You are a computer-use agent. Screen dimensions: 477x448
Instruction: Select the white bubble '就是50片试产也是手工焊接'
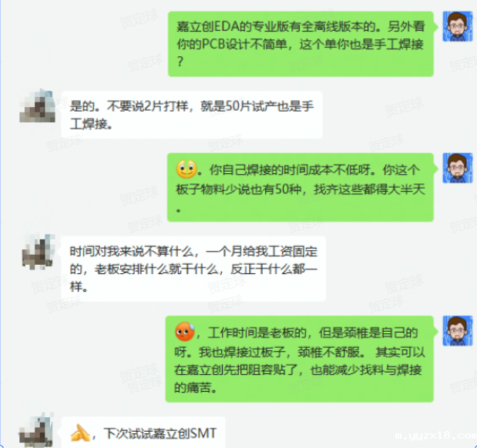192,115
